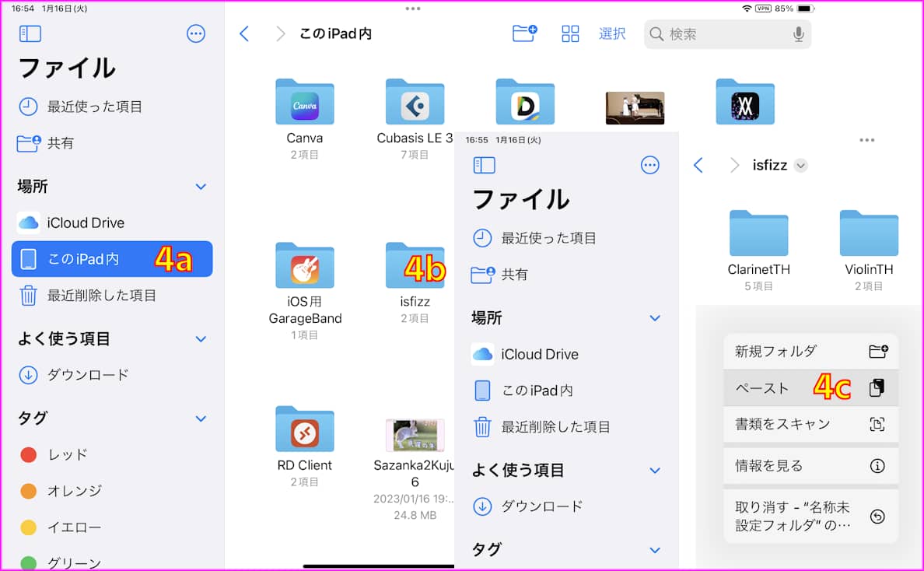The width and height of the screenshot is (924, 571).
Task: Choose ペースト from the context menu
Action: 793,387
